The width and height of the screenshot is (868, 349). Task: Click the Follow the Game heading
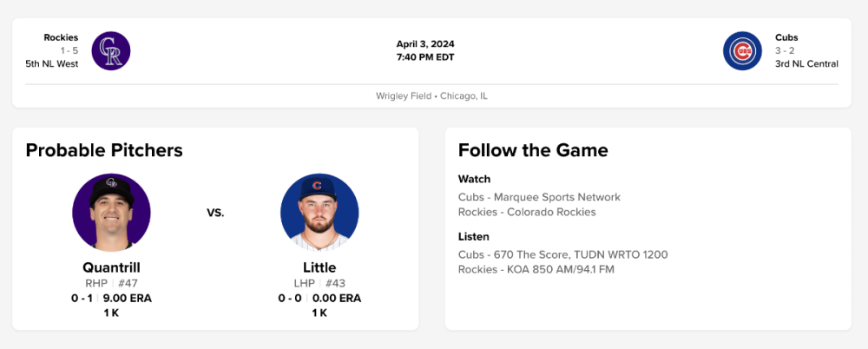pos(533,150)
